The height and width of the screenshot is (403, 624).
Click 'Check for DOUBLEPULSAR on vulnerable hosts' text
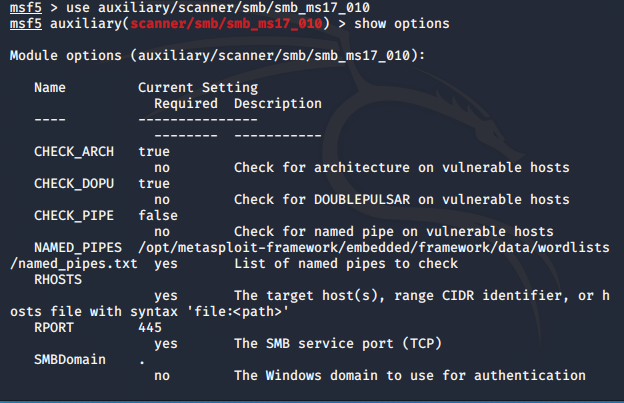click(x=402, y=199)
